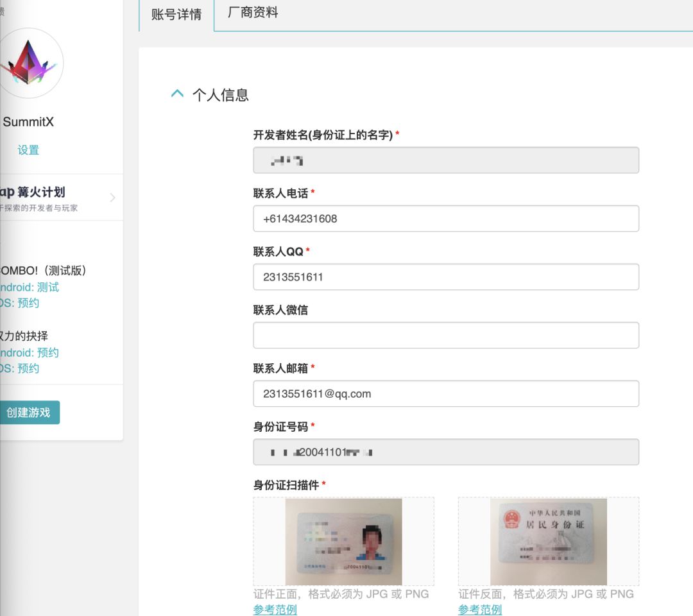Click the 个人信息 section heading

(221, 94)
